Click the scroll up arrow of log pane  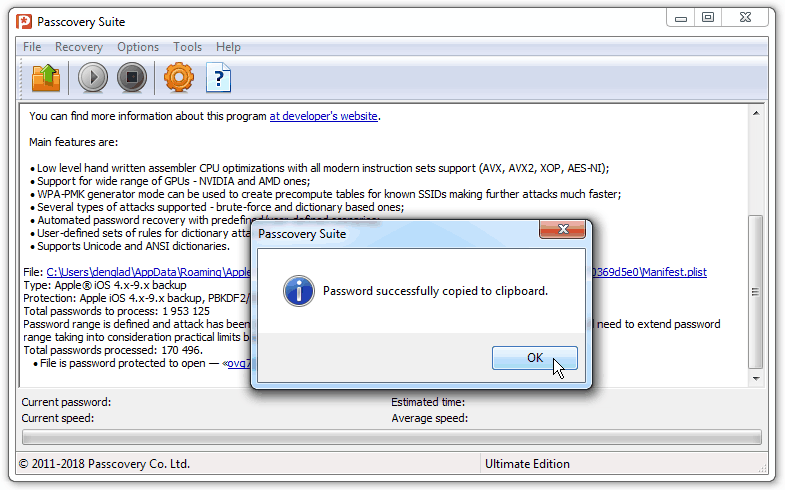click(756, 114)
